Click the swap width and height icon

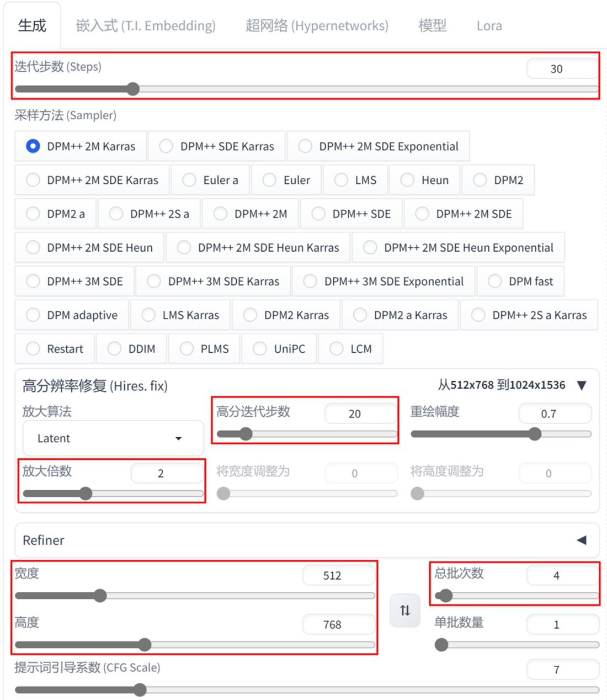(x=405, y=610)
